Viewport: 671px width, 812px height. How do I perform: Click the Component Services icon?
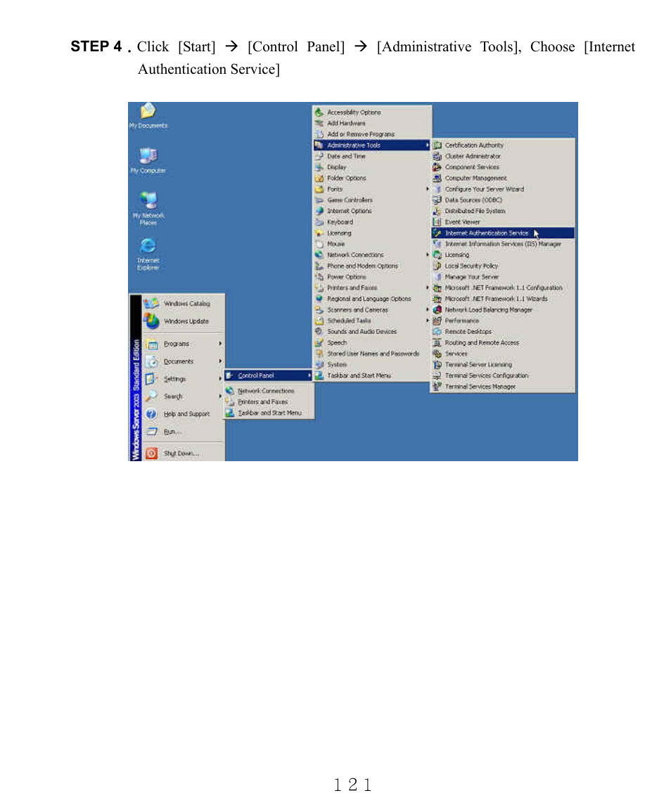(x=437, y=167)
